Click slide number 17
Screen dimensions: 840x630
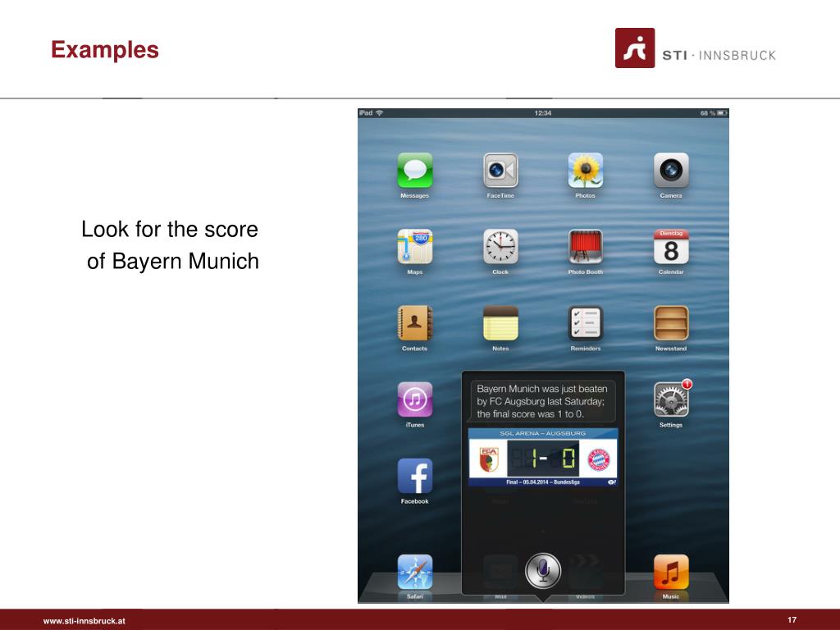point(792,620)
